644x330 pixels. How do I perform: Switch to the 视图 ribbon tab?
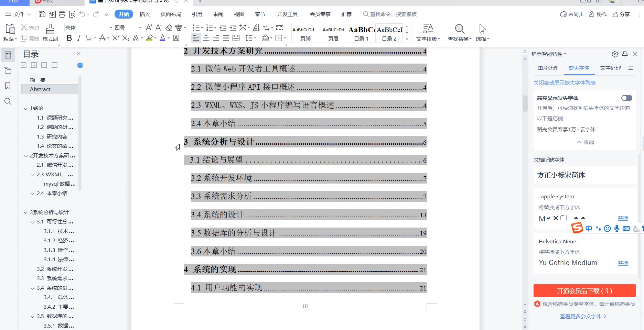pyautogui.click(x=239, y=14)
